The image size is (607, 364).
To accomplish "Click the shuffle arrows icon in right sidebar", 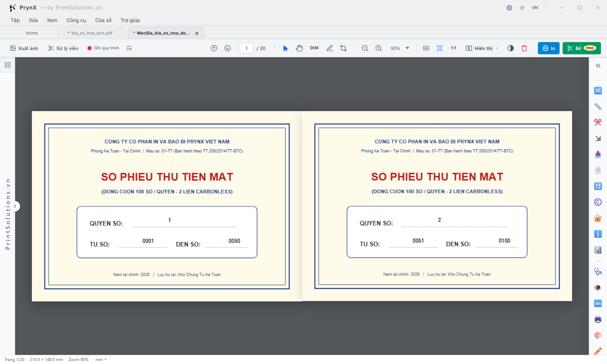I will pos(598,91).
